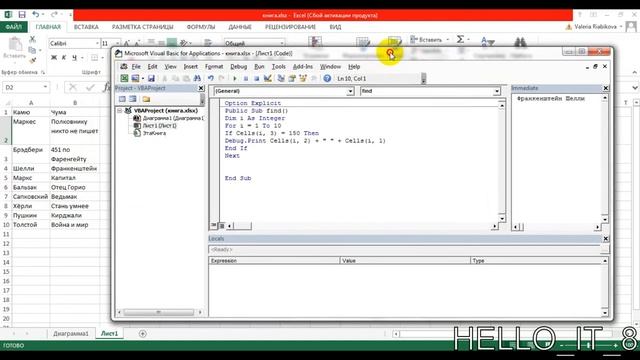The width and height of the screenshot is (640, 360).
Task: Click View Code icon in Project panel
Action: (x=122, y=99)
